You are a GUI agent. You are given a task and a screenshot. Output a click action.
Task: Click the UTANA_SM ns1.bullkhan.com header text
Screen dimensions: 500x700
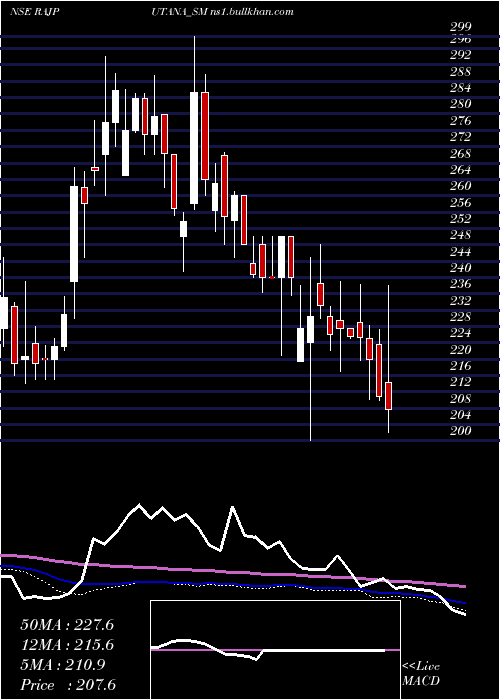coord(224,12)
